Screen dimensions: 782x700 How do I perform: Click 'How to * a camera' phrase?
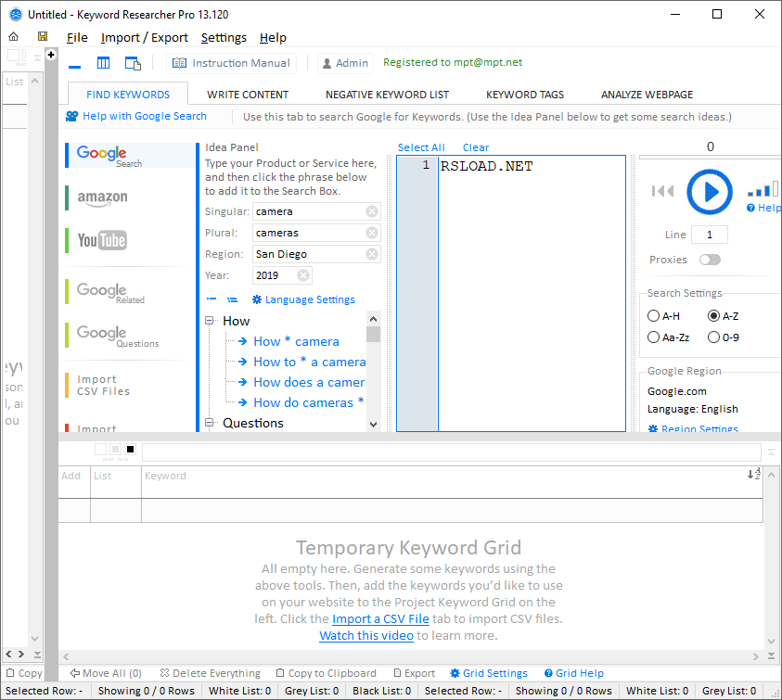tap(309, 362)
